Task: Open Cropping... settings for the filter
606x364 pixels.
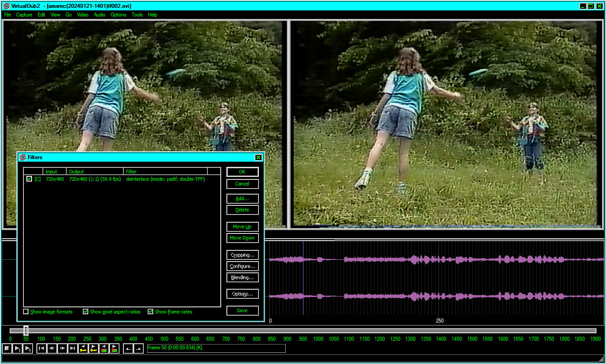Action: click(242, 255)
